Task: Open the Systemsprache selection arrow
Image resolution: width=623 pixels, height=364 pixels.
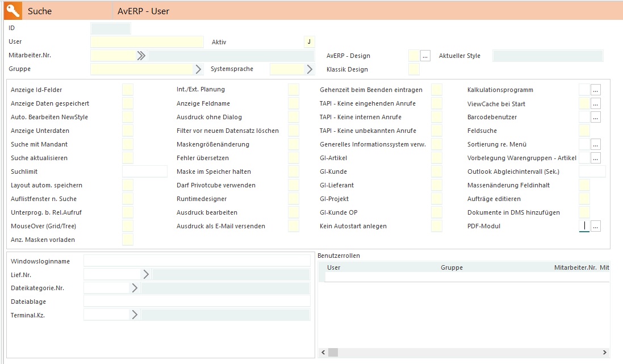Action: tap(310, 69)
